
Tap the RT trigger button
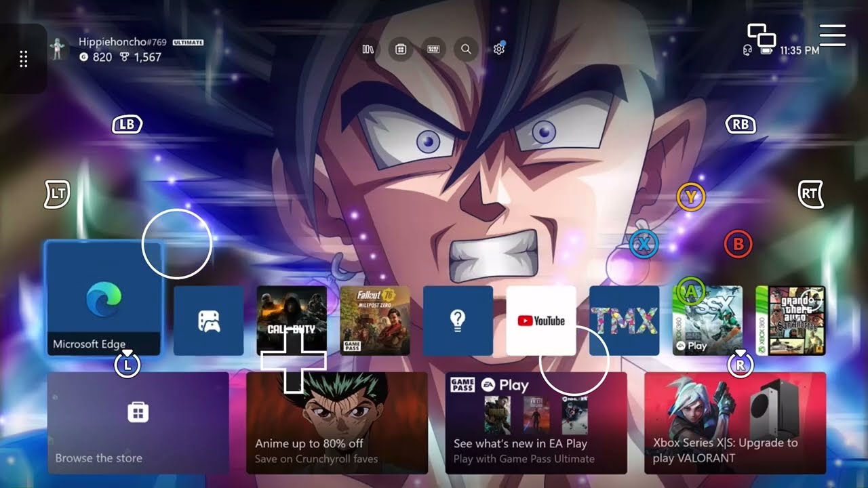click(810, 195)
